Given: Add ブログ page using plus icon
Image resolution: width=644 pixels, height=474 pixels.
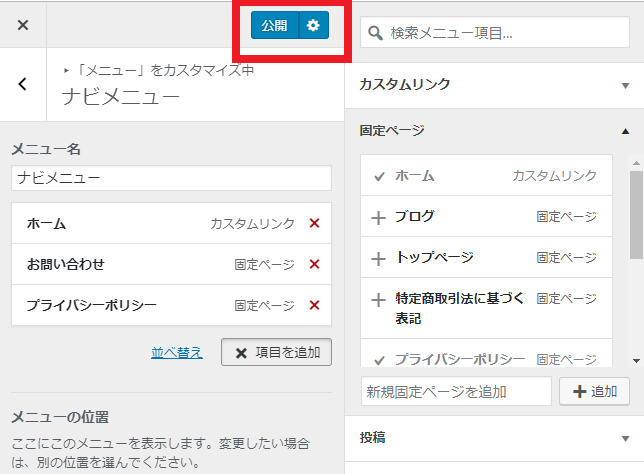Looking at the screenshot, I should pos(378,216).
